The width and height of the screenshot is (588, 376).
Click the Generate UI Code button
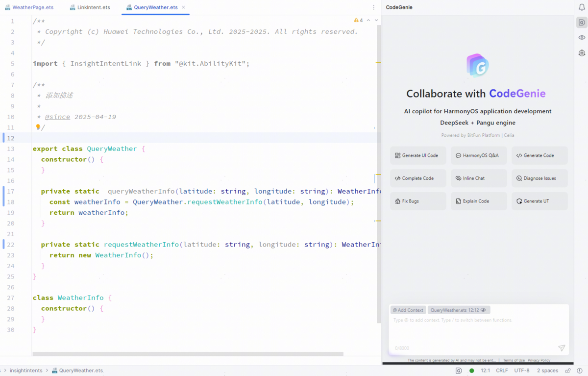418,155
